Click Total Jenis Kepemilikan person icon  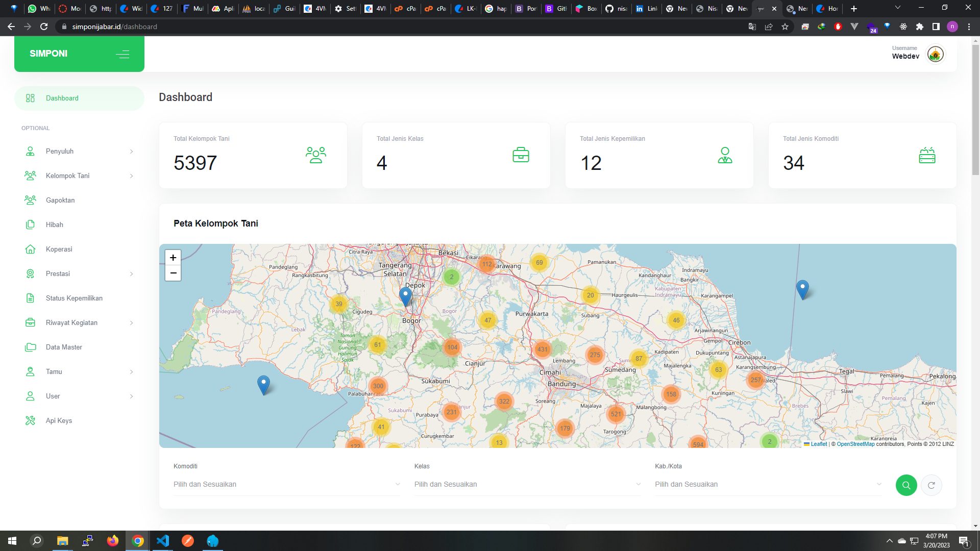tap(725, 155)
